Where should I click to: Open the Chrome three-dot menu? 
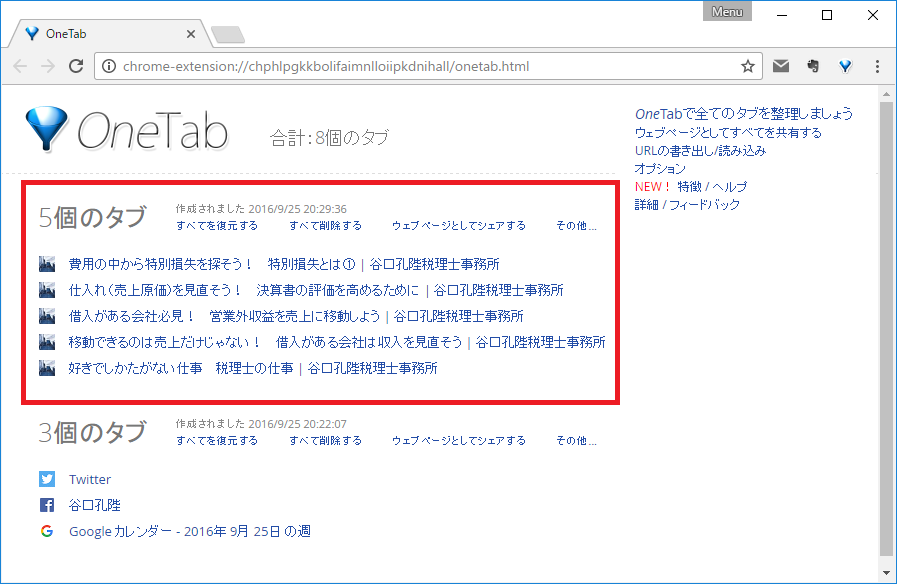877,66
